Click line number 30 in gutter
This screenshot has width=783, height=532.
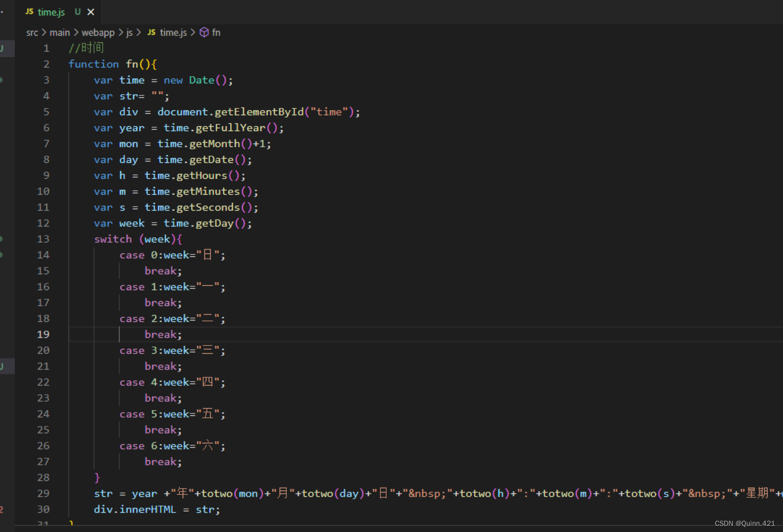[x=43, y=509]
